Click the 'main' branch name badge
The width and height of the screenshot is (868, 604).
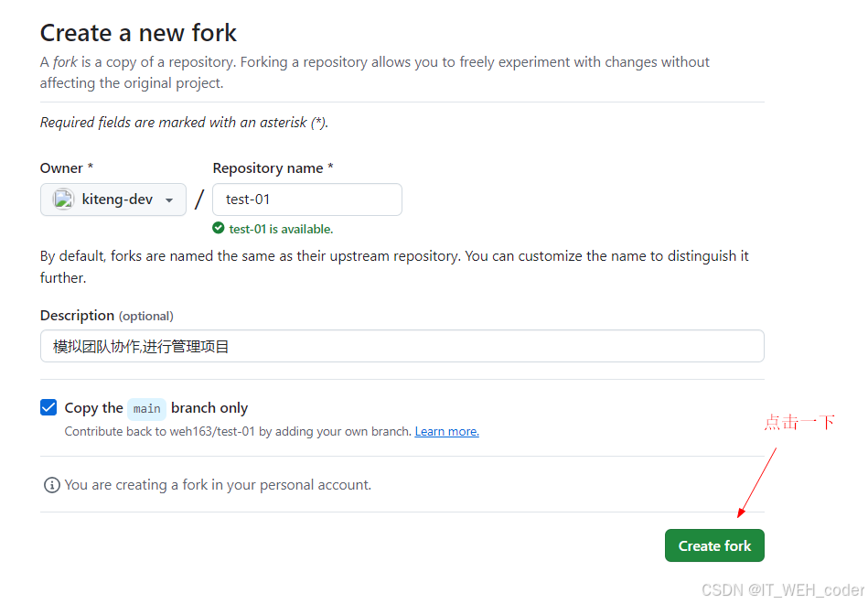[x=146, y=408]
